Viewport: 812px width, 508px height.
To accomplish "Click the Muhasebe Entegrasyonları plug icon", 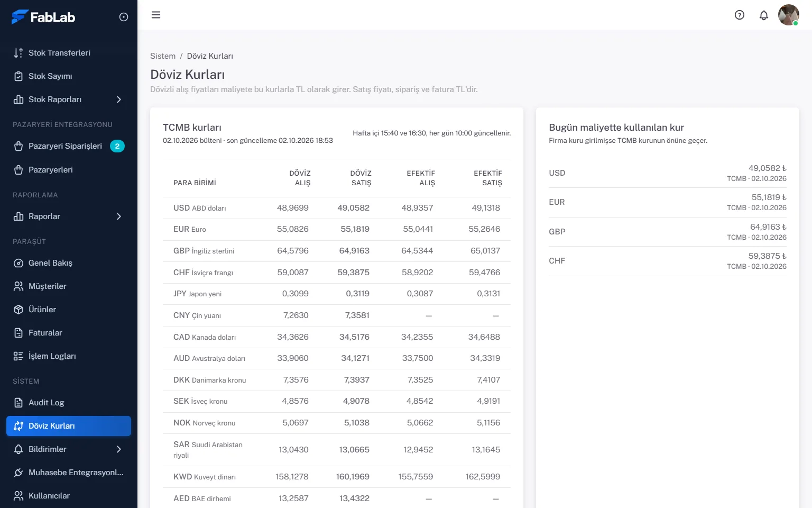I will 19,473.
